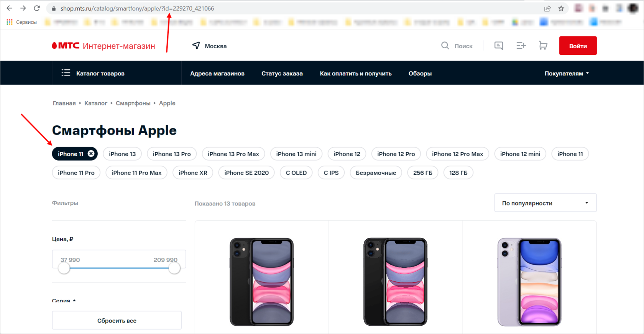Click the padlock site info icon
Viewport: 644px width, 334px height.
(54, 8)
